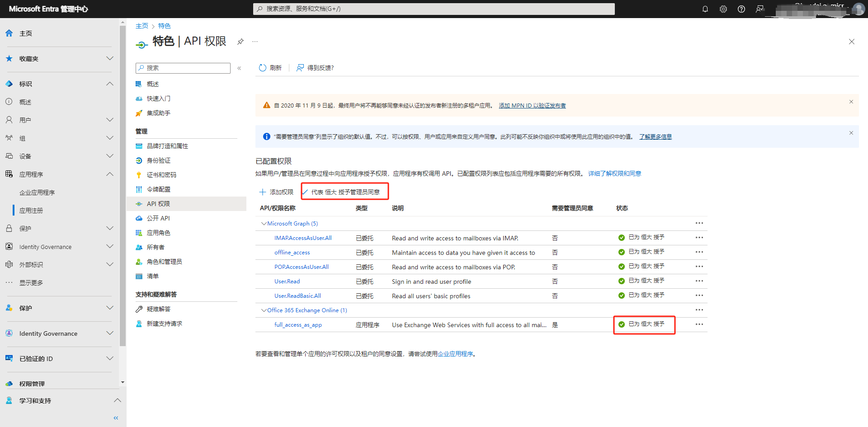Collapse the Microsoft Graph (5) group
This screenshot has height=427, width=868.
point(264,223)
